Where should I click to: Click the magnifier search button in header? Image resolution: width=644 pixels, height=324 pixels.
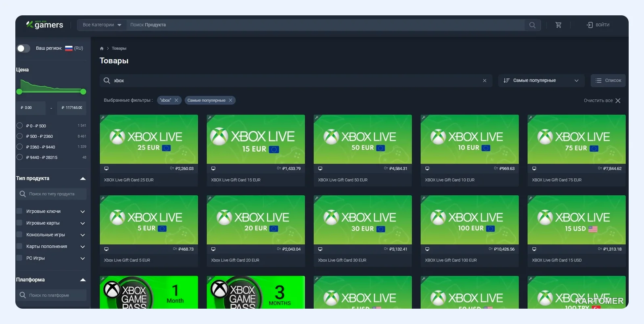click(532, 25)
